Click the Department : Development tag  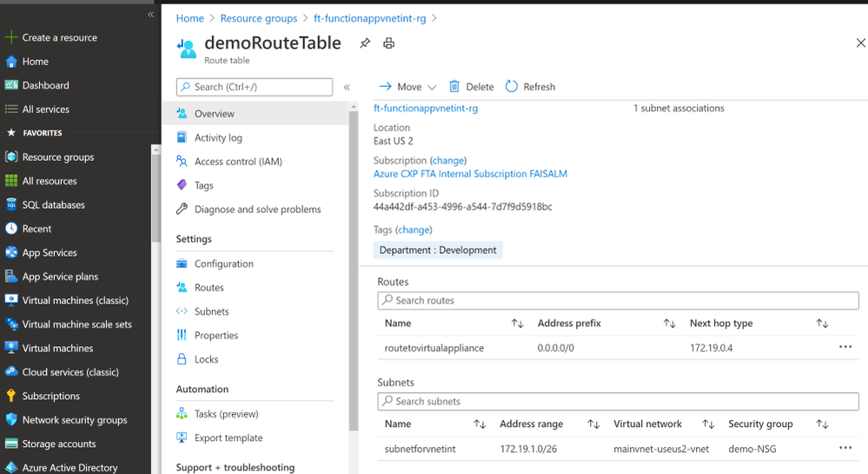[x=438, y=250]
